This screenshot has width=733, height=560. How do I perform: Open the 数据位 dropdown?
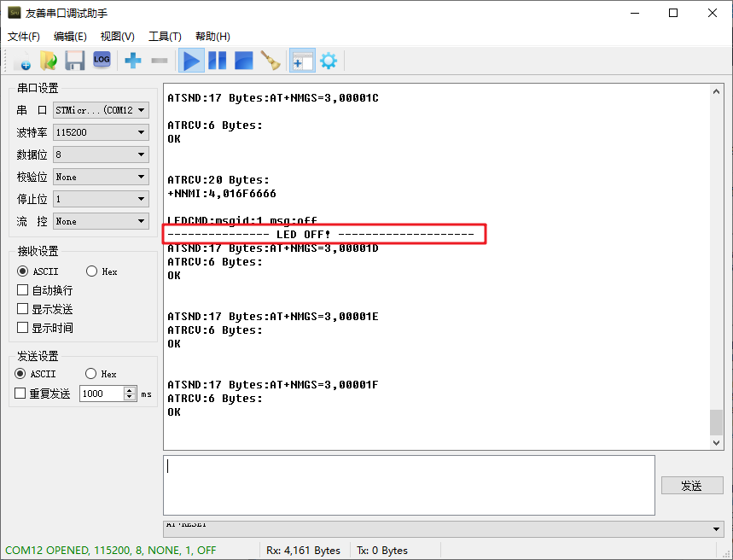coord(101,155)
